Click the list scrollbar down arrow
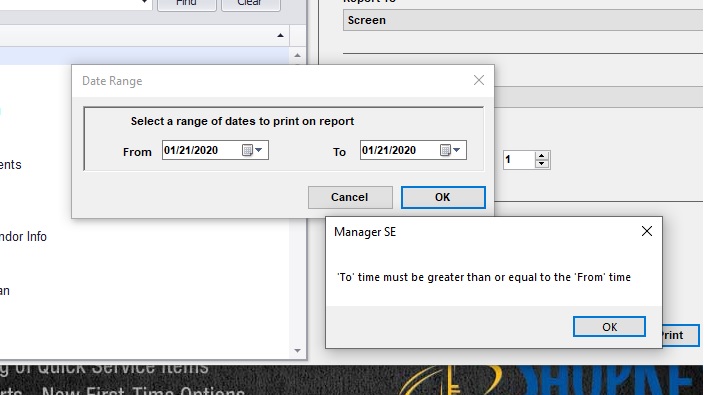Viewport: 704px width, 395px height. [297, 351]
